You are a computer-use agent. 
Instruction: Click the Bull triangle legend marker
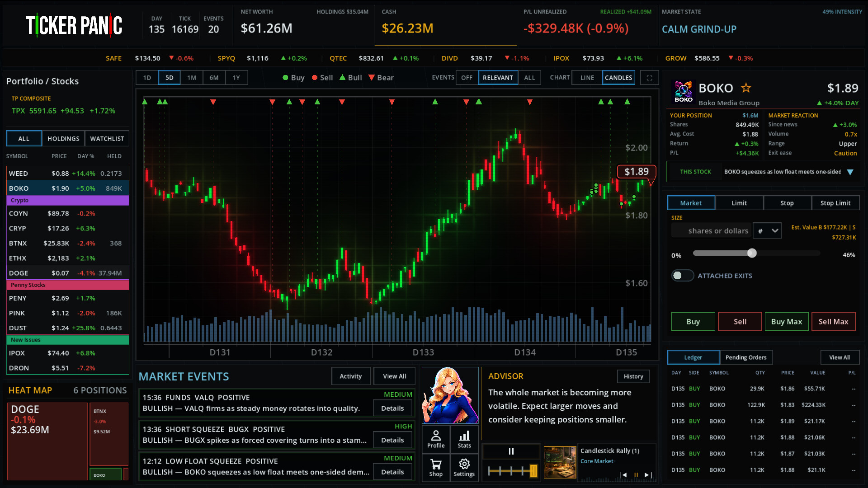pos(342,77)
